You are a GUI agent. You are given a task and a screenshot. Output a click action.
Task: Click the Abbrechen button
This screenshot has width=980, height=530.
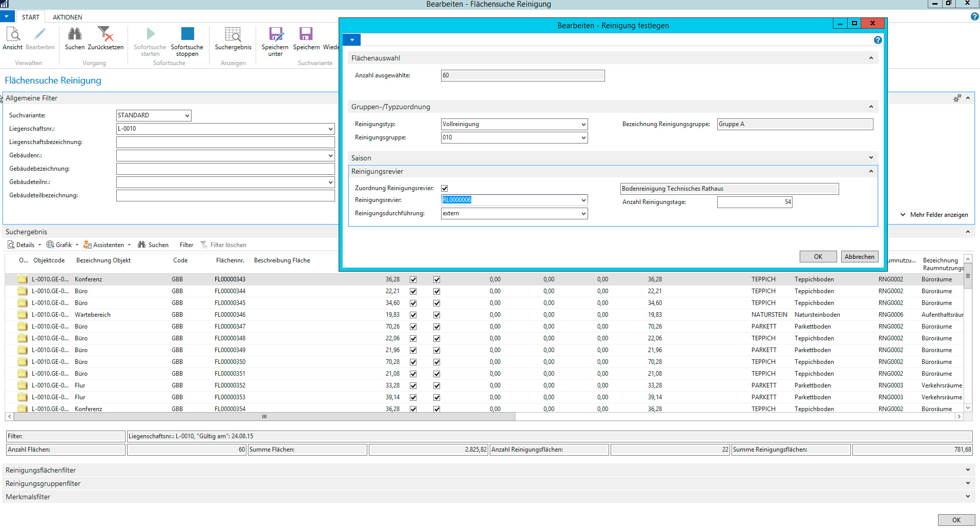click(x=859, y=257)
